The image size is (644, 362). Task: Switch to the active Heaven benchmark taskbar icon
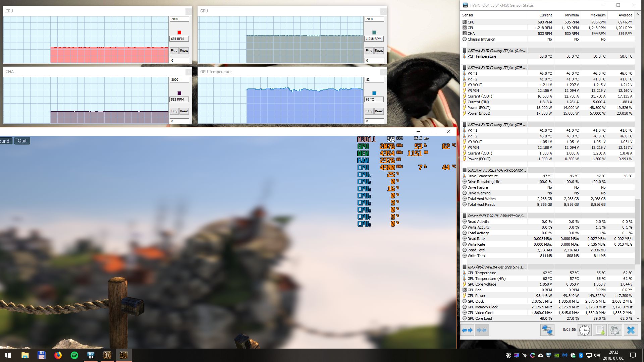click(123, 355)
